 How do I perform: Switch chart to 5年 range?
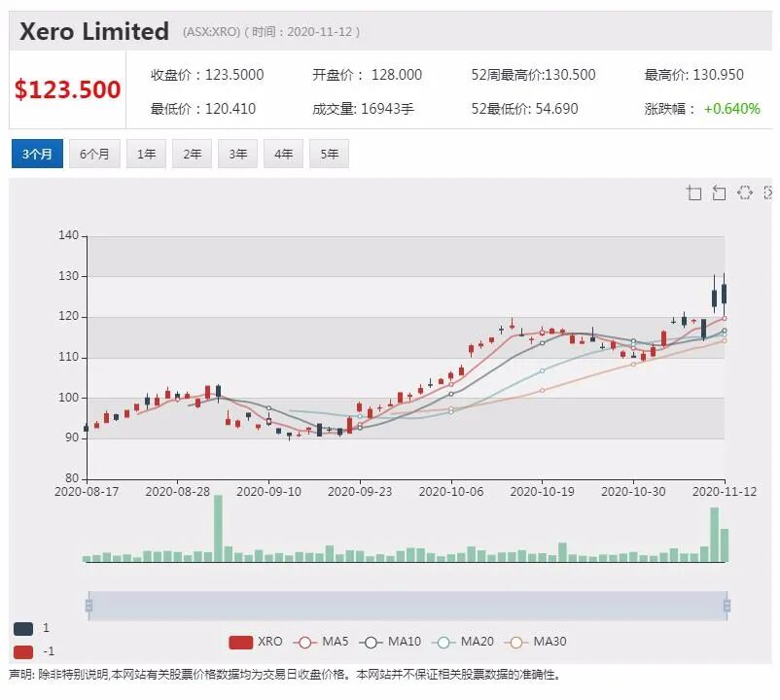click(330, 154)
